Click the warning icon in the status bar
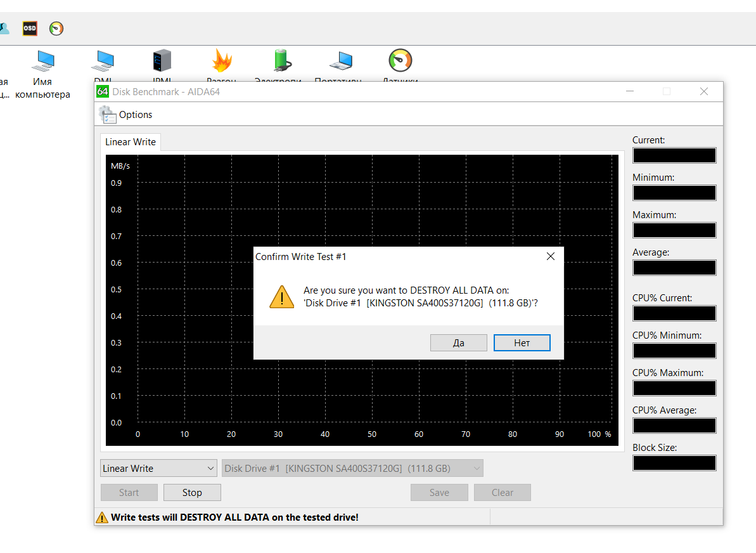 (102, 517)
